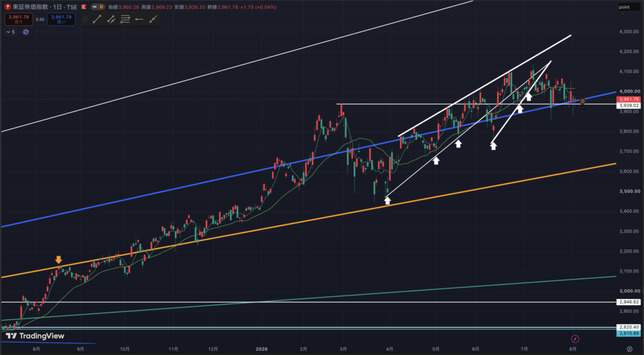Open the purple lightning event marker

click(x=575, y=339)
